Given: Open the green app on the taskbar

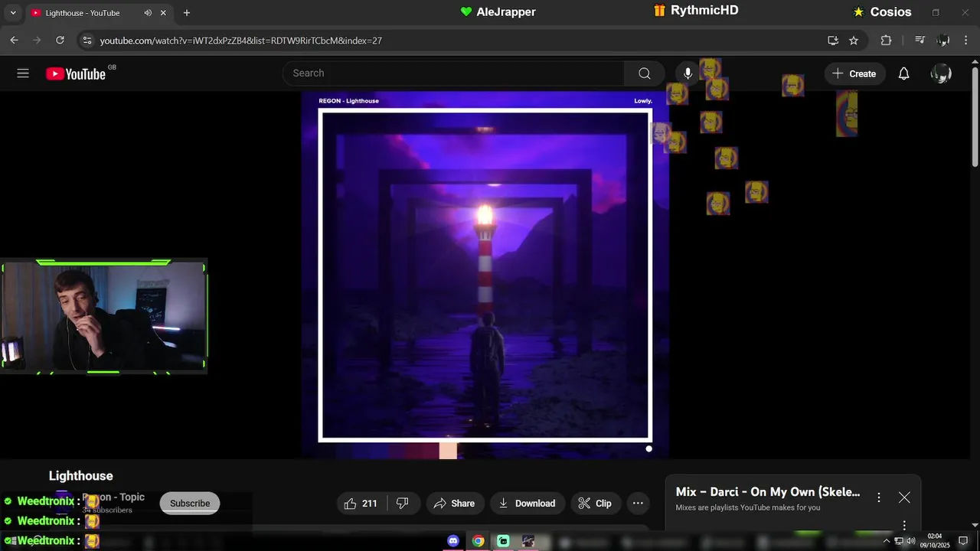Looking at the screenshot, I should (503, 541).
